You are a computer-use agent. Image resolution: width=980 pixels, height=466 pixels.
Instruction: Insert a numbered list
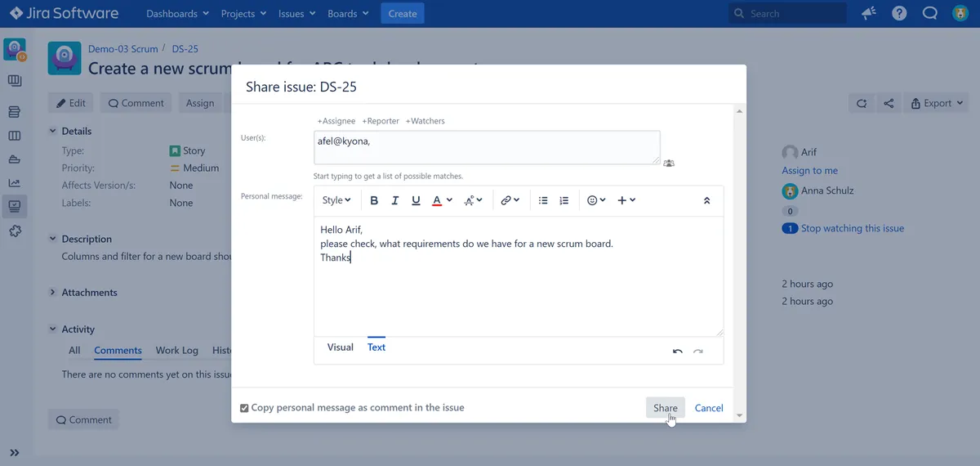[x=563, y=200]
